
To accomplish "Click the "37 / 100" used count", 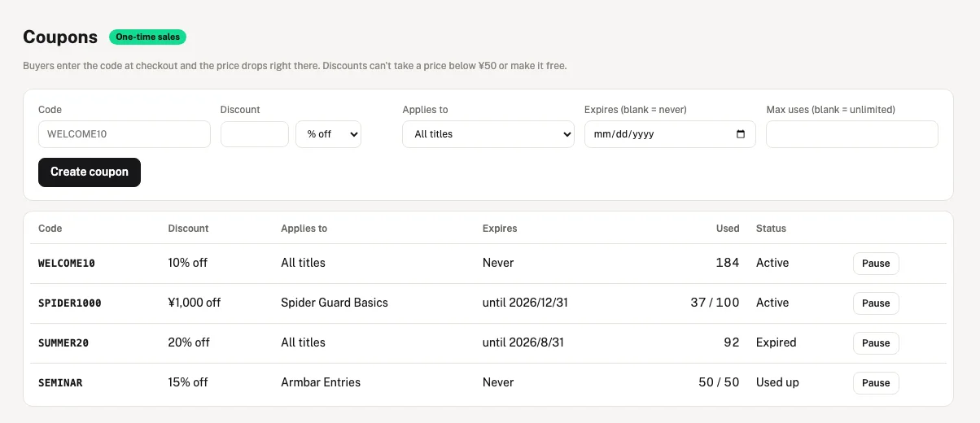I will (715, 303).
